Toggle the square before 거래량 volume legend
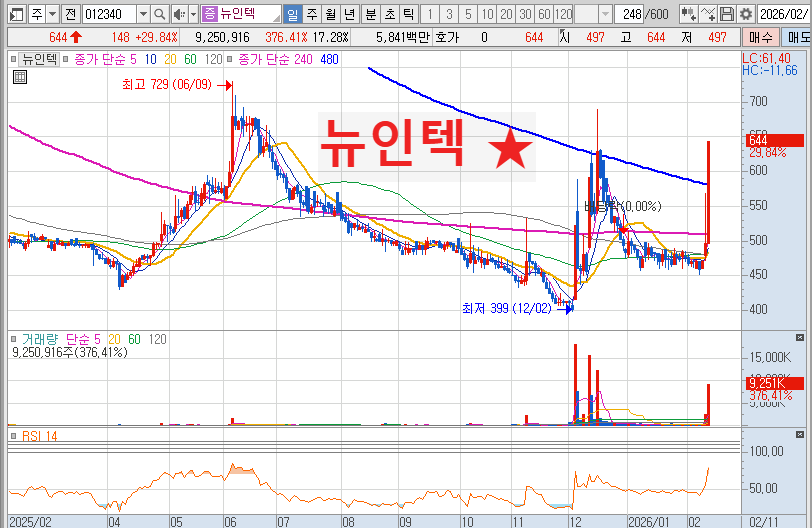Viewport: 812px width, 528px height. [13, 339]
